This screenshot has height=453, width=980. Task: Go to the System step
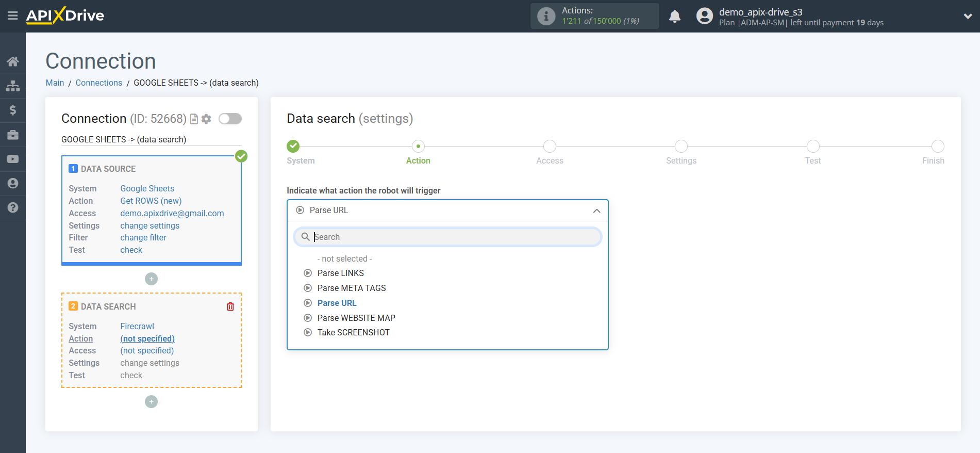click(293, 147)
